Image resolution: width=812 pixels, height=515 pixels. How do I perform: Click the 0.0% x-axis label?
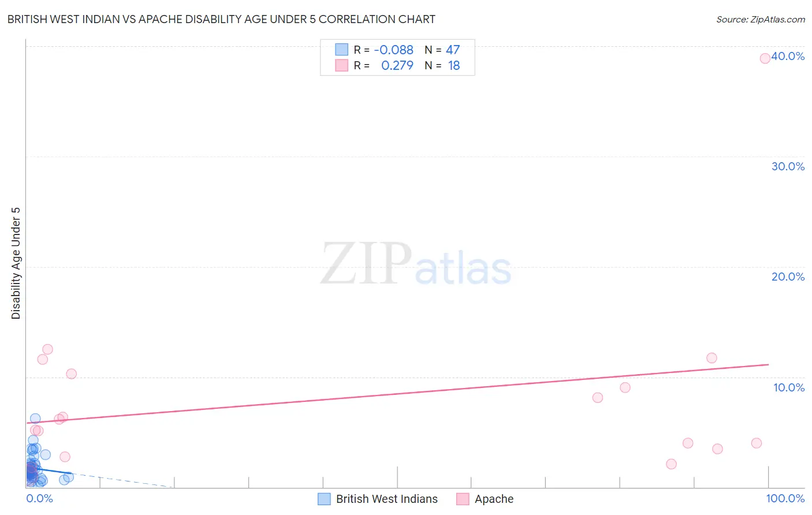pyautogui.click(x=40, y=498)
